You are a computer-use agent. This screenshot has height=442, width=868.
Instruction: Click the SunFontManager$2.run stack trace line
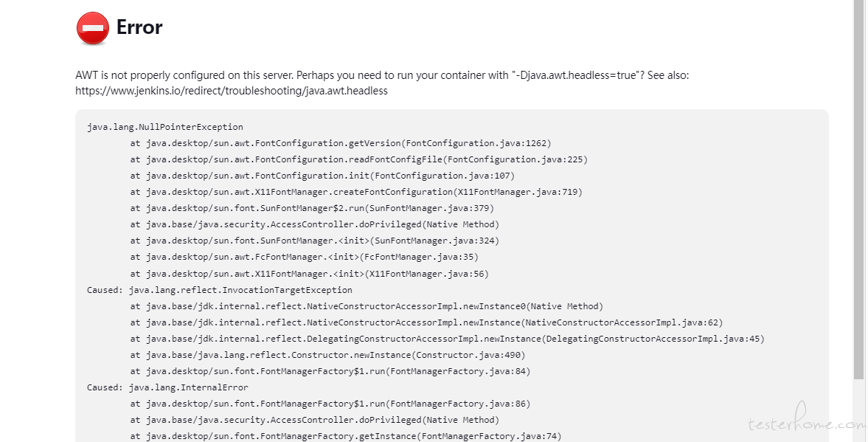pos(312,208)
